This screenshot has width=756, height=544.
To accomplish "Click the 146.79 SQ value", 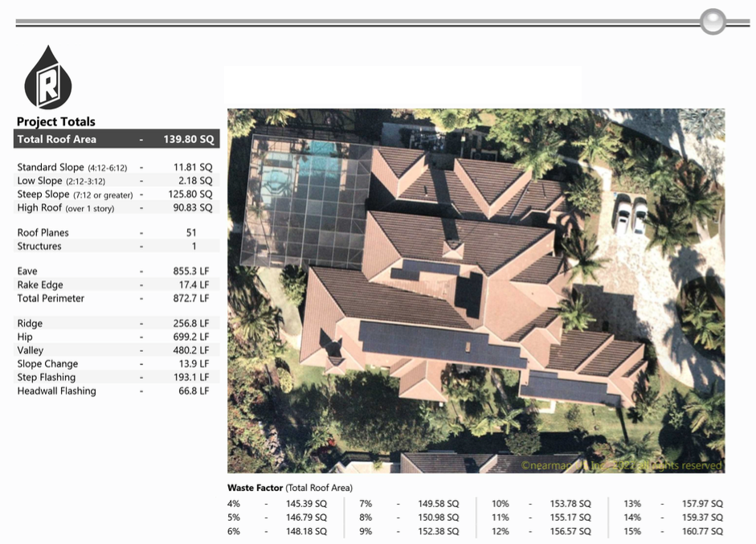I will (x=306, y=517).
